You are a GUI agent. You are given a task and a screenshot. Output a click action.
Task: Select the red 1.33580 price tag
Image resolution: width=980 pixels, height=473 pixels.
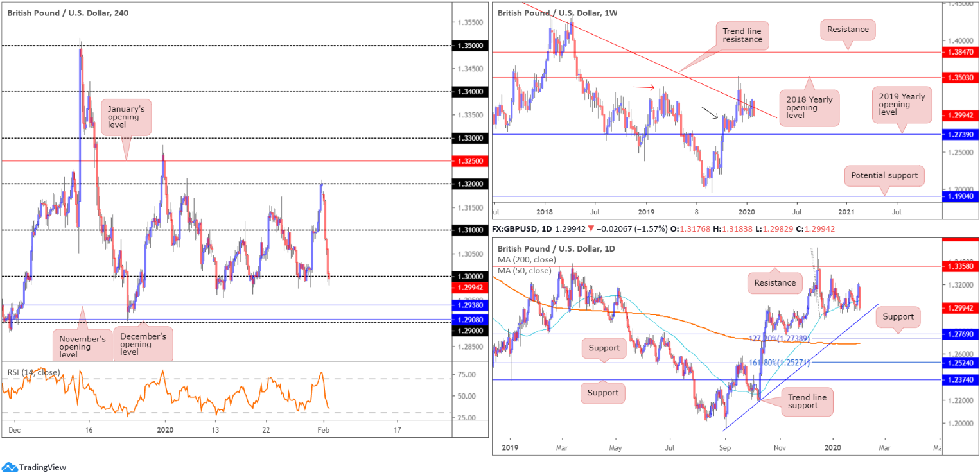(960, 266)
